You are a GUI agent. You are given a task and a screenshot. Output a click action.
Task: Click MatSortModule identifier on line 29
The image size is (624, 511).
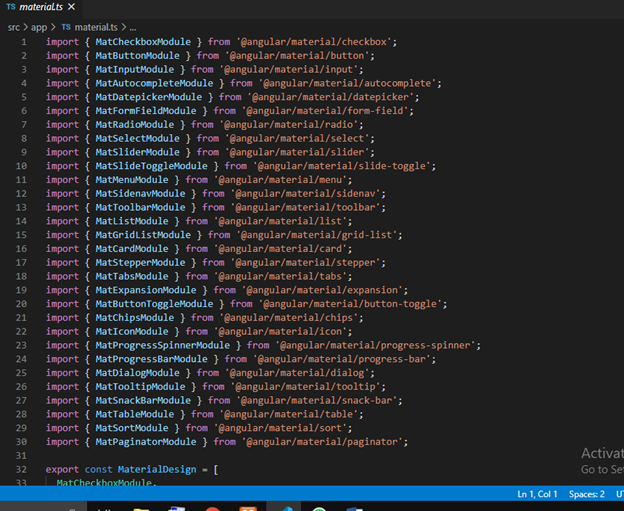click(132, 428)
